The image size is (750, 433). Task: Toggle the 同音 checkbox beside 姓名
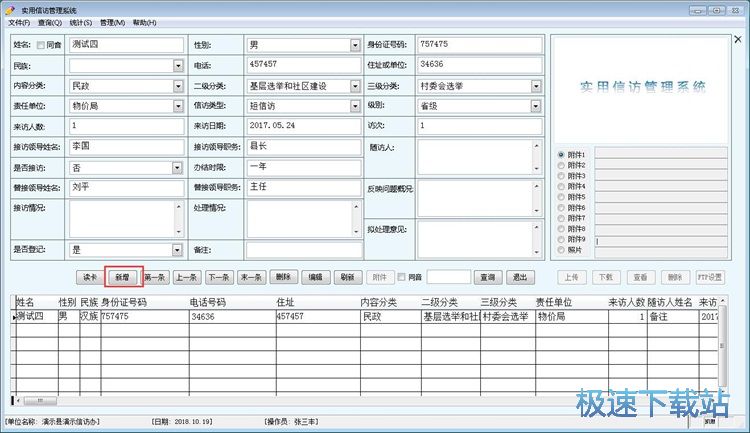41,45
